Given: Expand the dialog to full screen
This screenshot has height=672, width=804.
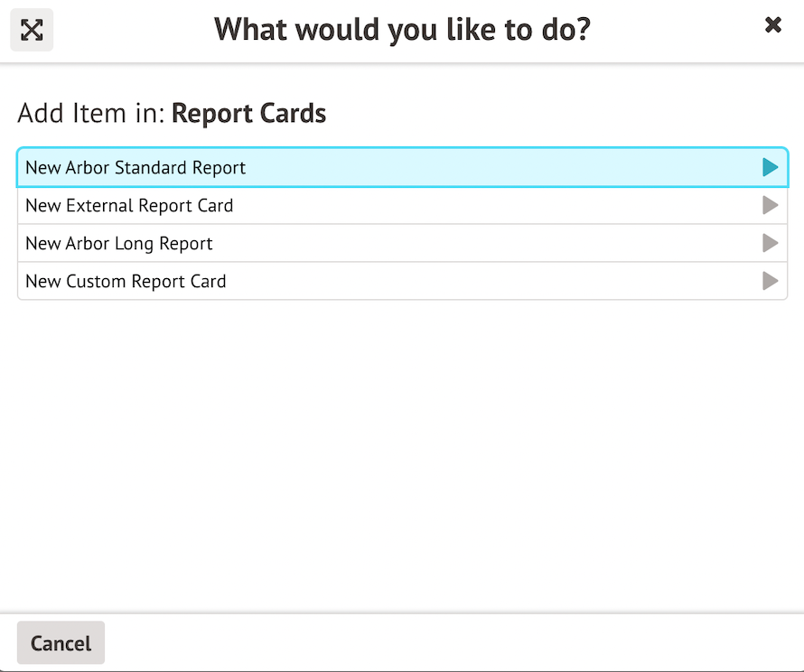Looking at the screenshot, I should (x=32, y=30).
